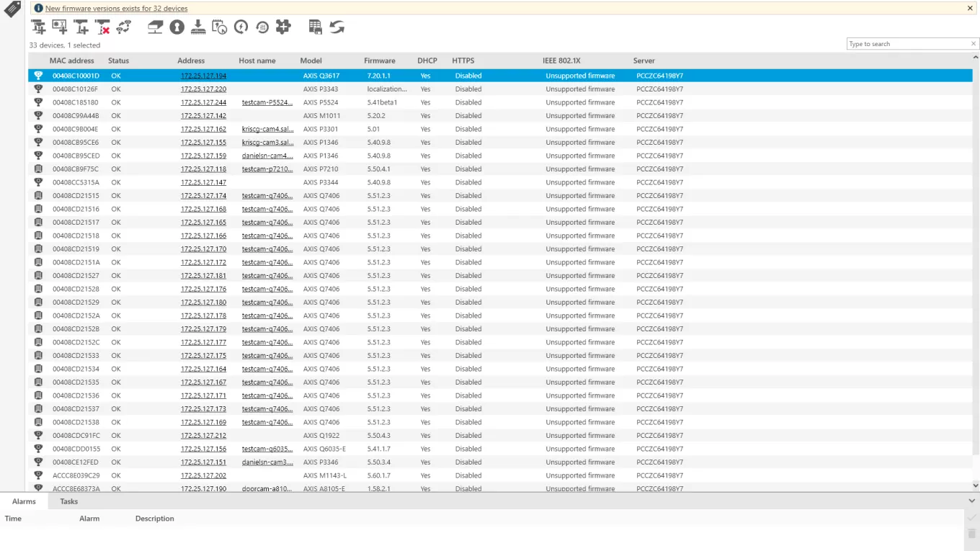Sort list by Model column header
The width and height of the screenshot is (980, 551).
[x=311, y=61]
